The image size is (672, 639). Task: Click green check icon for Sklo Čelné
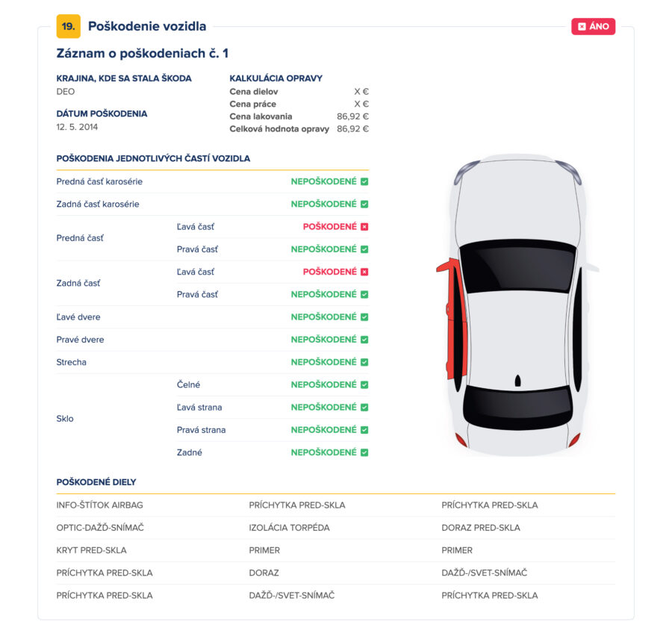point(364,385)
